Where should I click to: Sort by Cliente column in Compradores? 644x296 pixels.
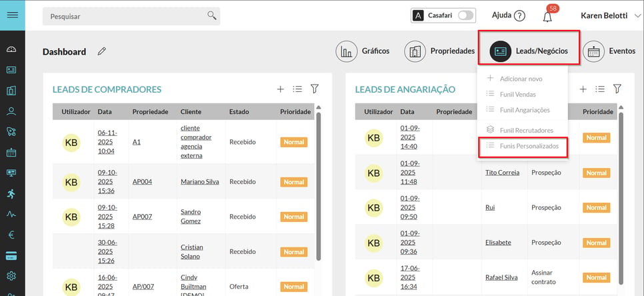point(191,112)
